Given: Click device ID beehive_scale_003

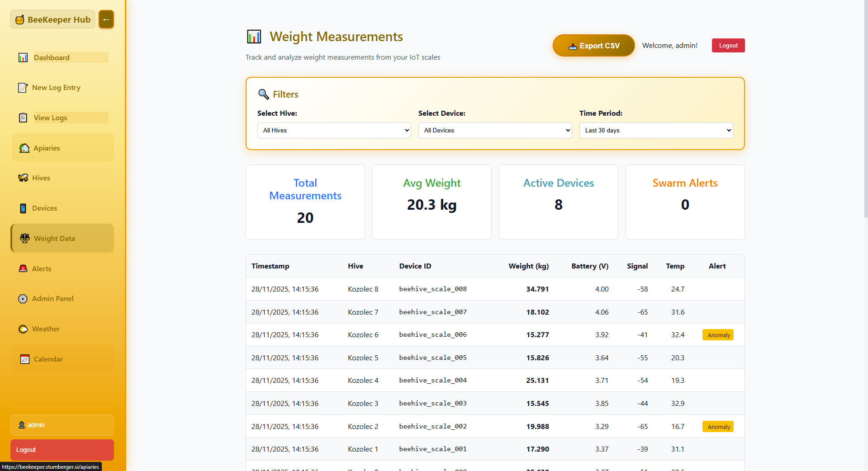Looking at the screenshot, I should 433,403.
